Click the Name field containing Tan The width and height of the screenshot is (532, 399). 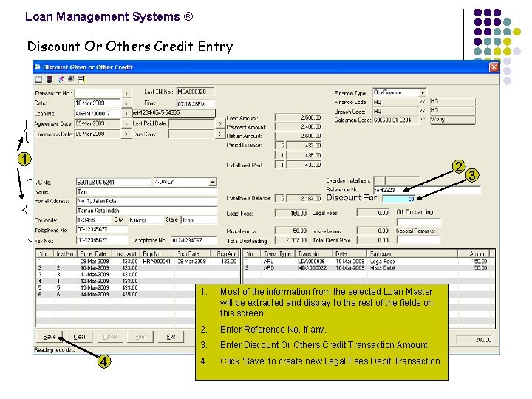[x=146, y=191]
